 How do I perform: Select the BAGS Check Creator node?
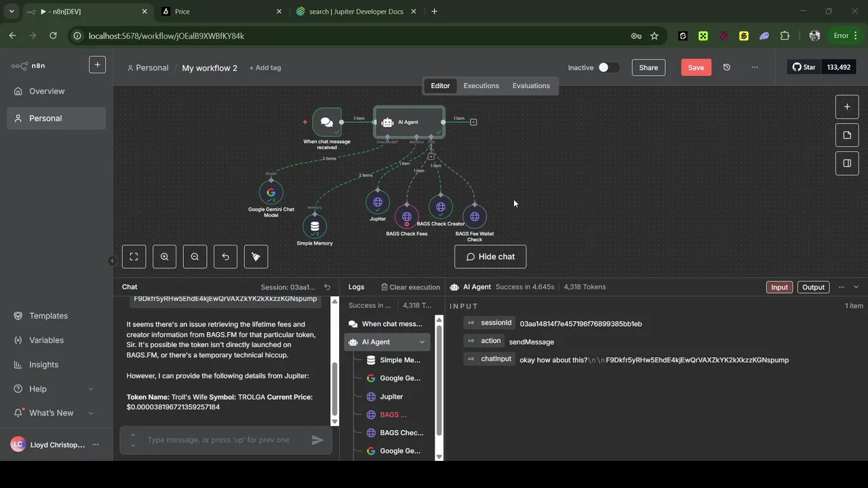[x=441, y=207]
